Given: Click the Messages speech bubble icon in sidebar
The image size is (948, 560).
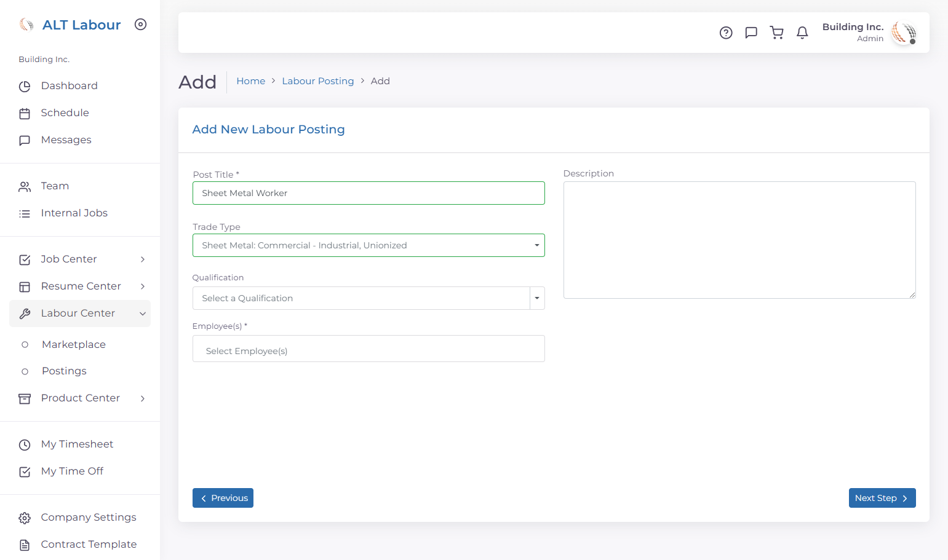Looking at the screenshot, I should point(25,141).
